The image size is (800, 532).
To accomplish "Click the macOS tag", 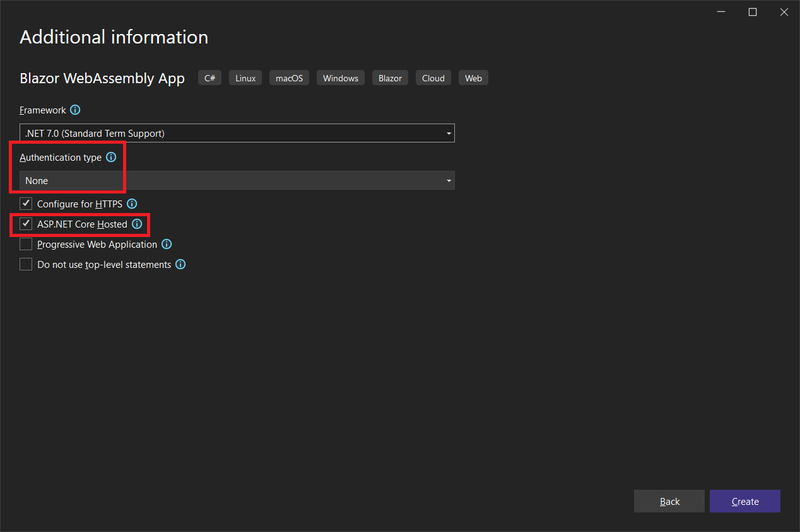I will tap(289, 78).
